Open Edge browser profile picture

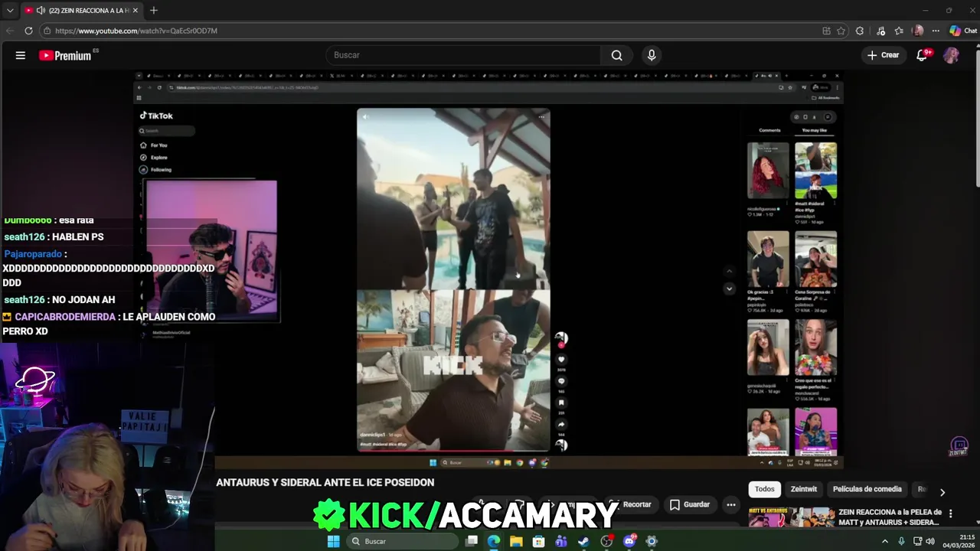[918, 31]
